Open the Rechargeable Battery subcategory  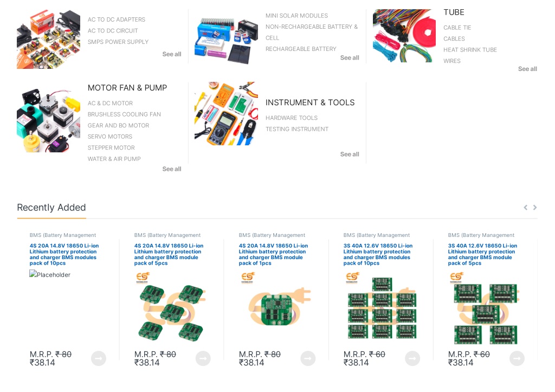301,49
